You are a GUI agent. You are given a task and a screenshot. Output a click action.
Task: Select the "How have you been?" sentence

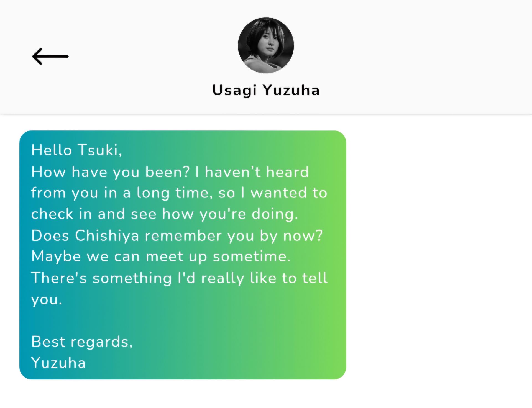tap(111, 172)
